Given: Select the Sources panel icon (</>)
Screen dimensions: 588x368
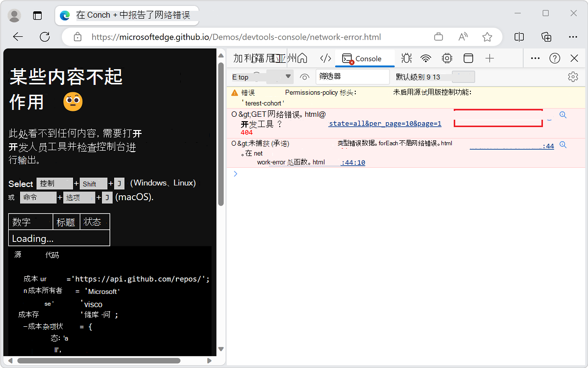Looking at the screenshot, I should pos(325,58).
